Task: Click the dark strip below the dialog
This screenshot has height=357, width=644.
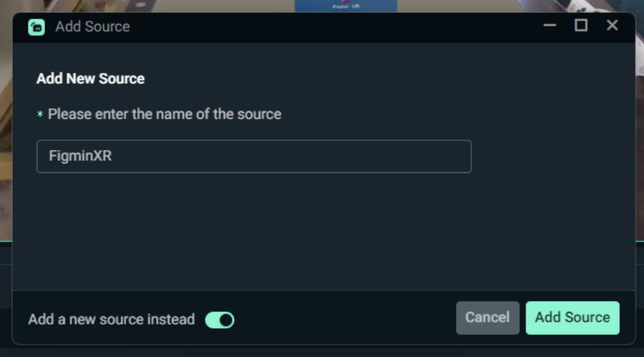Action: click(319, 351)
